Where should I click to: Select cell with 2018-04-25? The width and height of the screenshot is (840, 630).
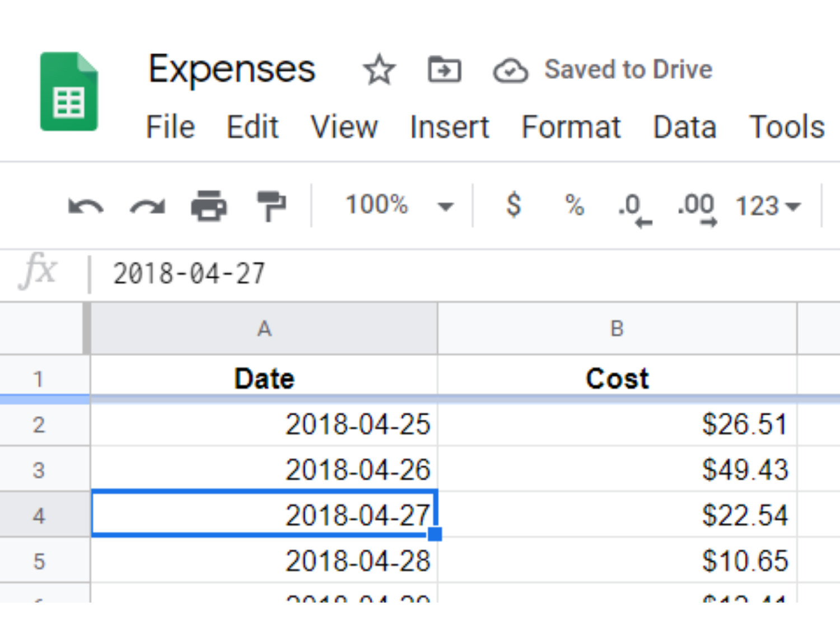264,424
